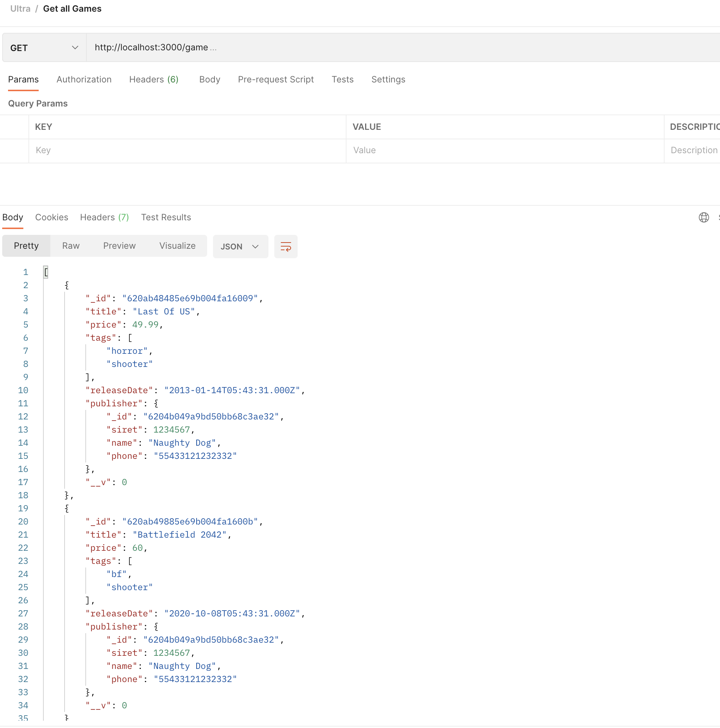
Task: View the Test Results tab
Action: click(166, 217)
